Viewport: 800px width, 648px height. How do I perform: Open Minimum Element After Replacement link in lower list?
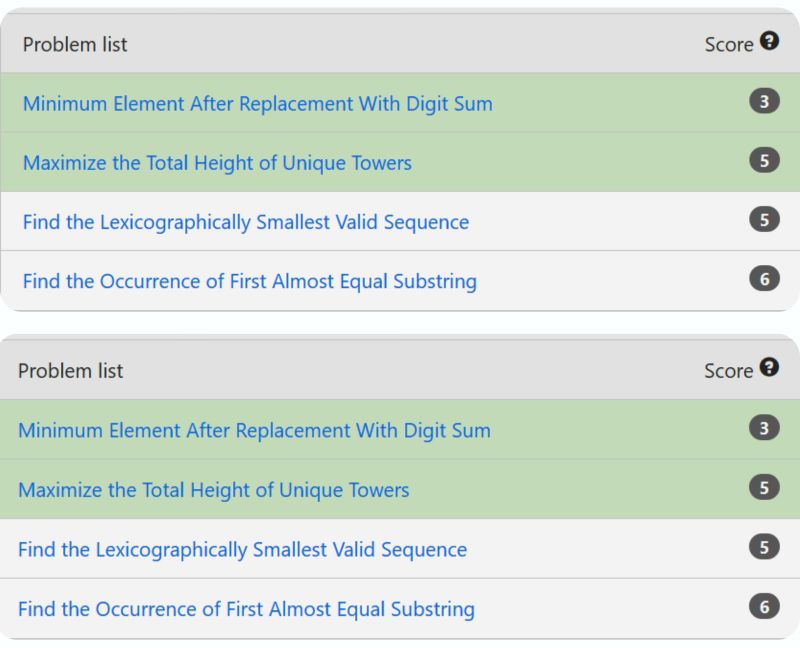tap(254, 430)
